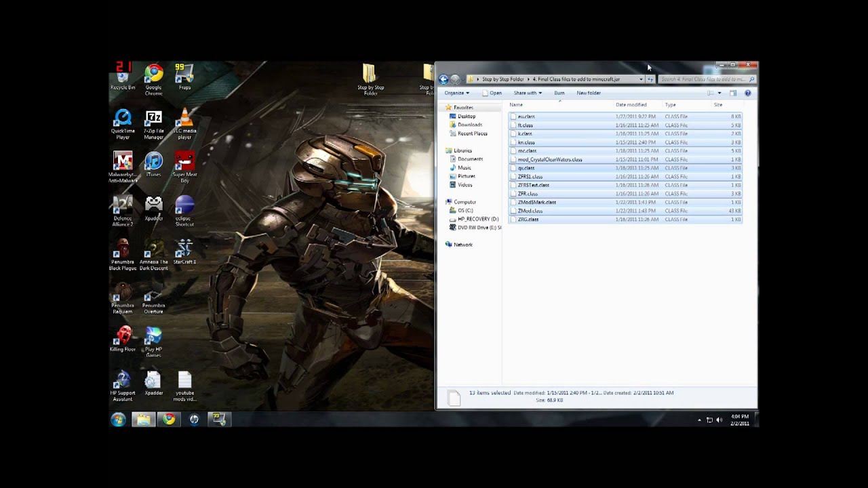Show hidden system tray icons arrow
Screen dimensions: 868x488
pyautogui.click(x=699, y=420)
